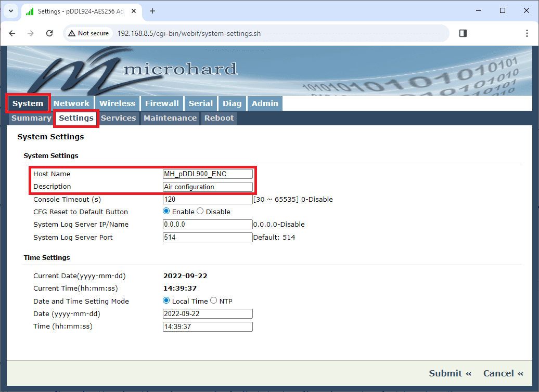Image resolution: width=539 pixels, height=392 pixels.
Task: Open Chrome three-dot menu
Action: tap(527, 33)
